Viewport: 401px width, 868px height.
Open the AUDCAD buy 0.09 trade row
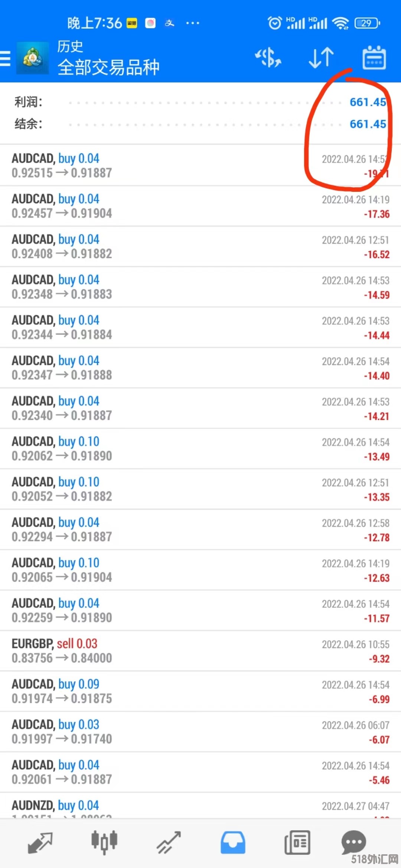[200, 691]
